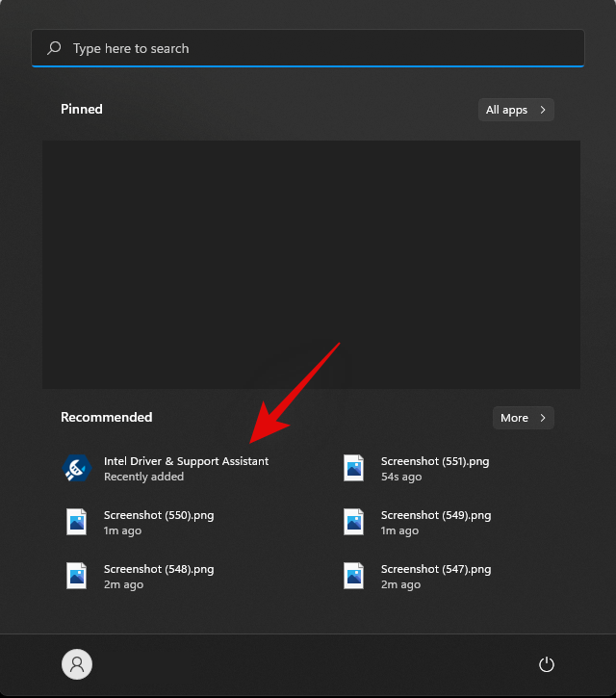Click the Screenshot (548).png file icon
616x698 pixels.
coord(77,576)
